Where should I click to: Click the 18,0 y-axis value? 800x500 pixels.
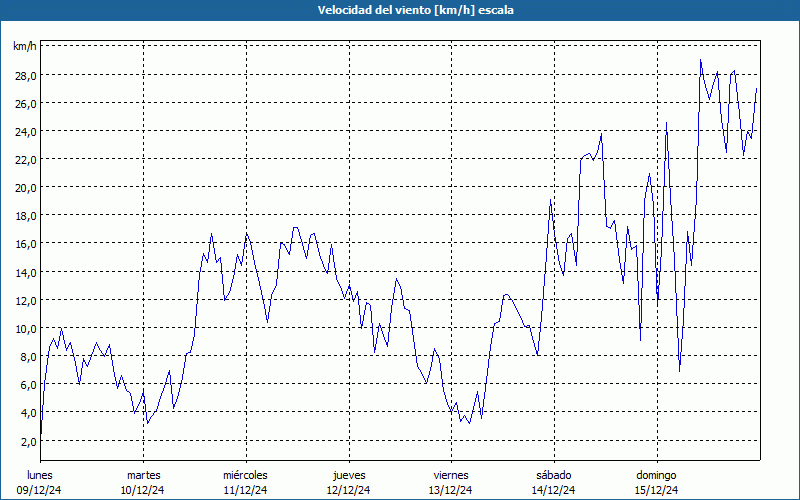point(26,216)
